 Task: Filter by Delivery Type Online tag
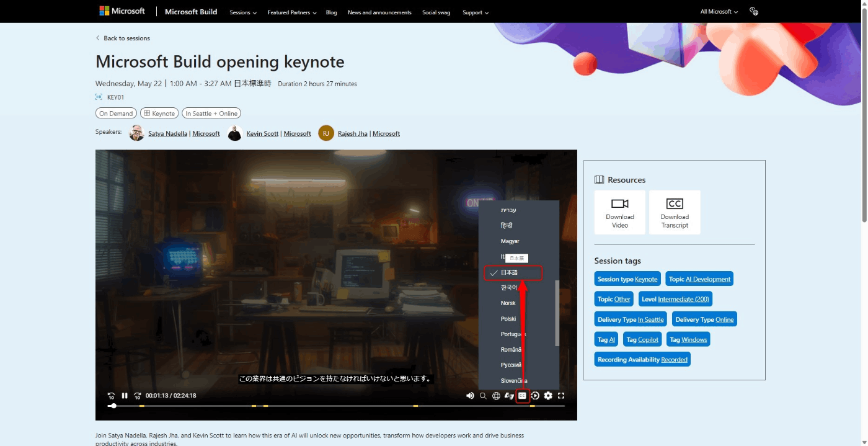point(704,319)
